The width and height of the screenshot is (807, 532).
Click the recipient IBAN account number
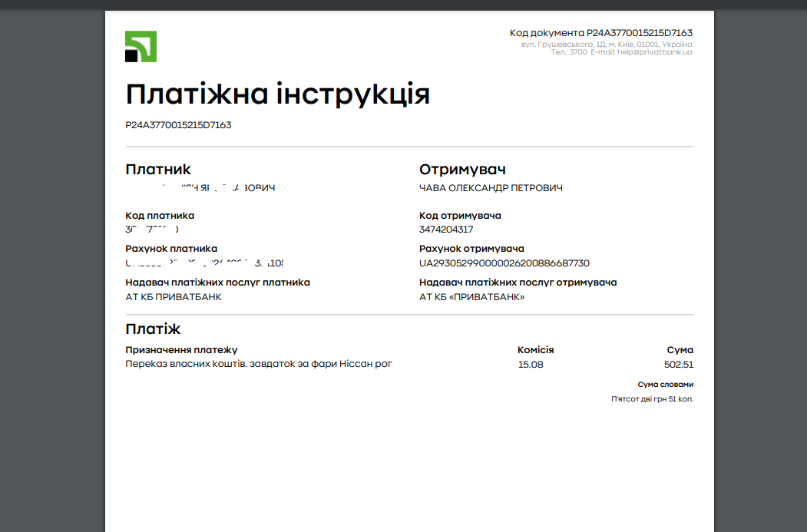[504, 263]
